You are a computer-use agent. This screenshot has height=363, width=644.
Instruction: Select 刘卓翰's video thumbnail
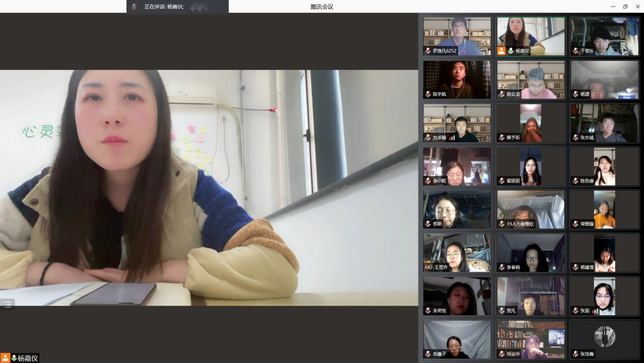pos(457,122)
